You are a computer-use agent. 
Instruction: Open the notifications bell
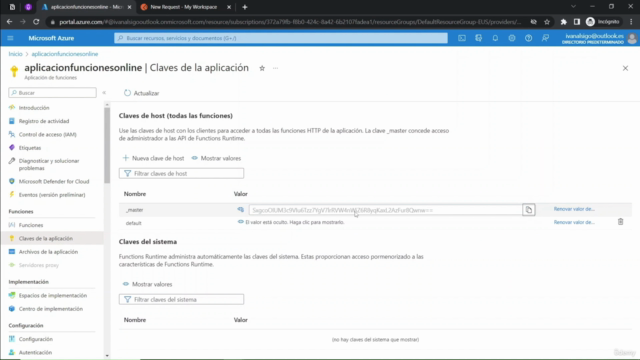coord(495,38)
